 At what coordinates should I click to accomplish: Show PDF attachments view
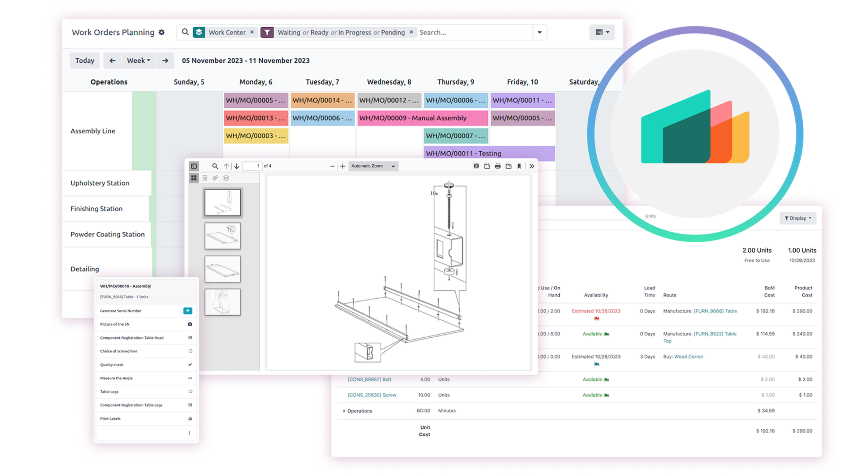coord(215,178)
